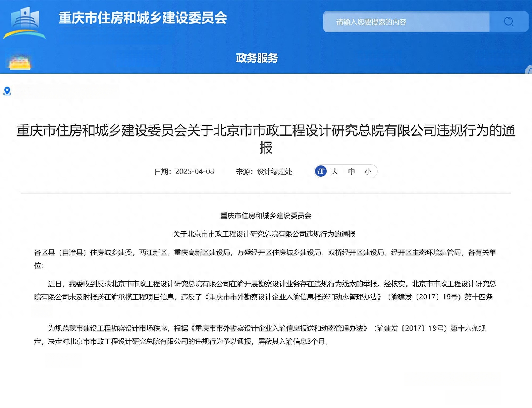Click the blurred badge icon below logo
532x408 pixels.
(20, 62)
